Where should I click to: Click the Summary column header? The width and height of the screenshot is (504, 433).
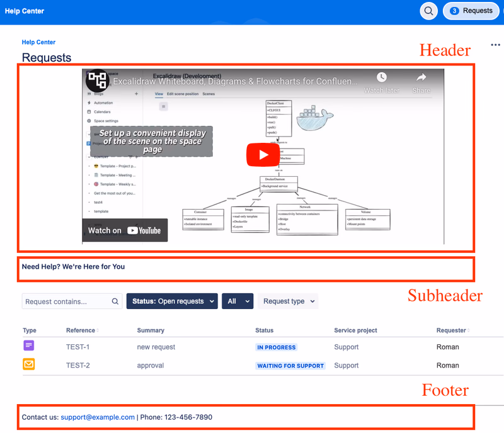pyautogui.click(x=151, y=330)
